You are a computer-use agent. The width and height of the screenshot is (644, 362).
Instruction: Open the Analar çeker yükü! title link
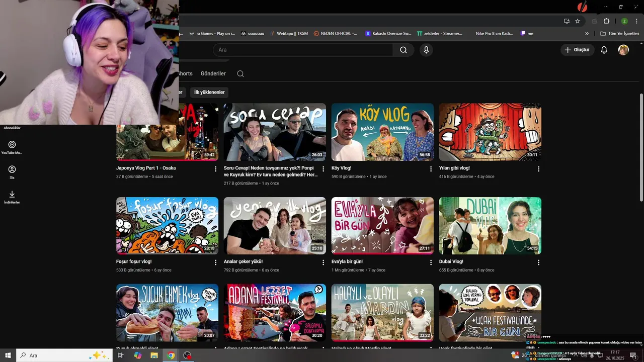coord(243,261)
